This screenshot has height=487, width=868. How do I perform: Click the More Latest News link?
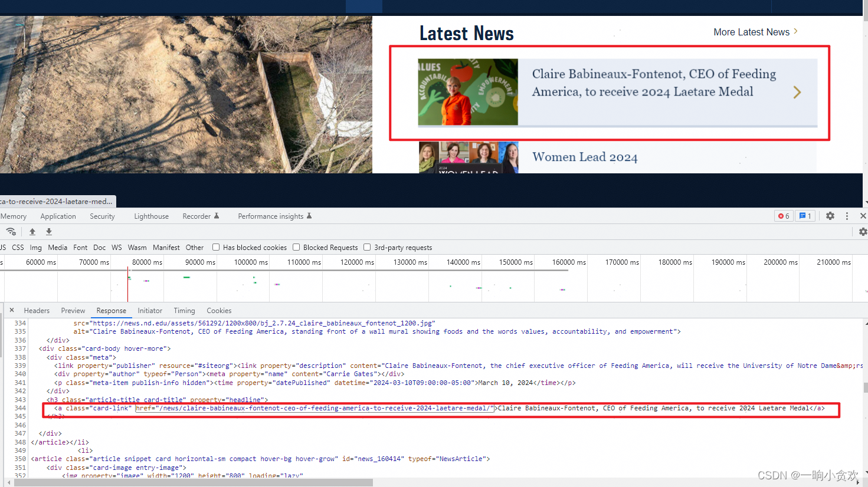click(x=751, y=32)
